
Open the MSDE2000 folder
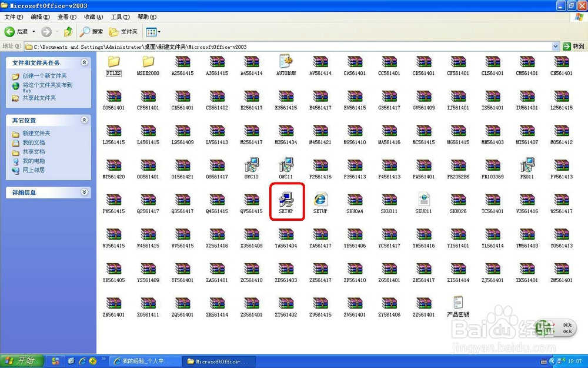pos(148,64)
